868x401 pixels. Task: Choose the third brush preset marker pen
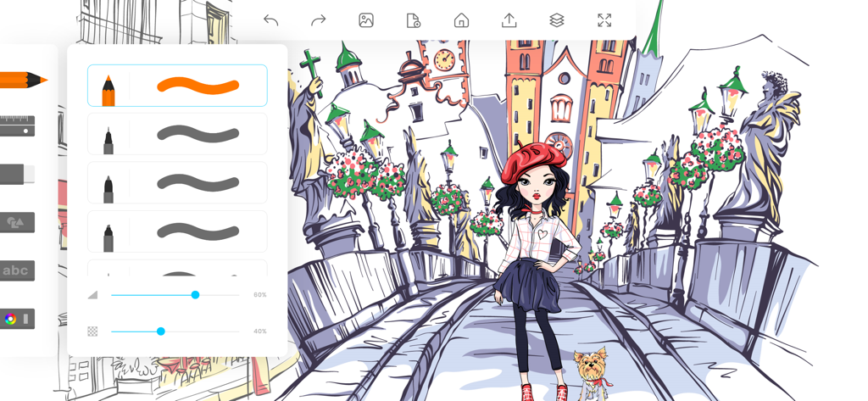pyautogui.click(x=177, y=183)
